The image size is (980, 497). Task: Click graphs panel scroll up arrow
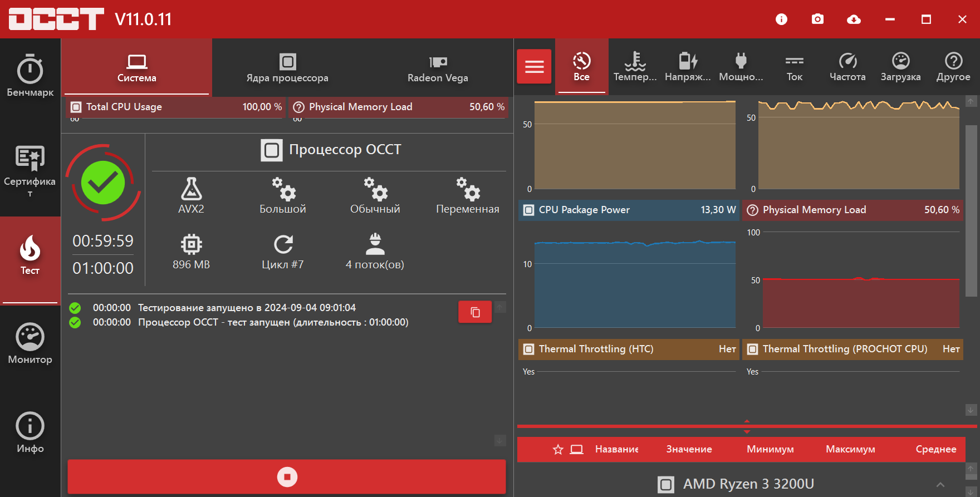pos(971,101)
